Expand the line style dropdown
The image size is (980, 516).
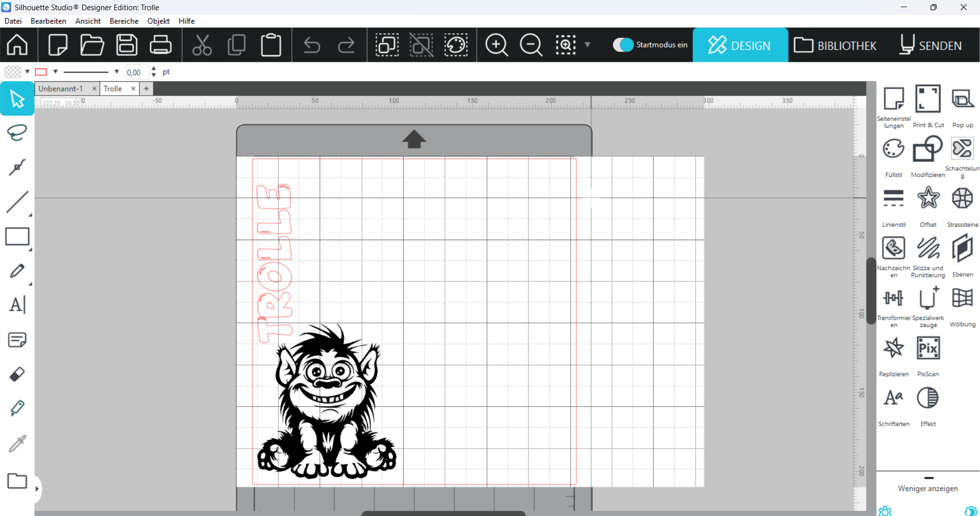[x=117, y=72]
